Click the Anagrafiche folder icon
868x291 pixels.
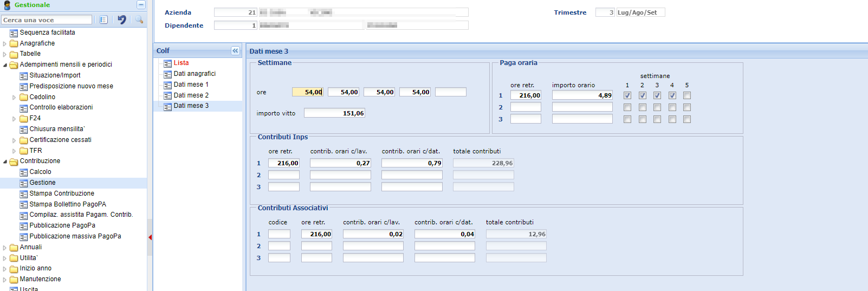pyautogui.click(x=14, y=44)
